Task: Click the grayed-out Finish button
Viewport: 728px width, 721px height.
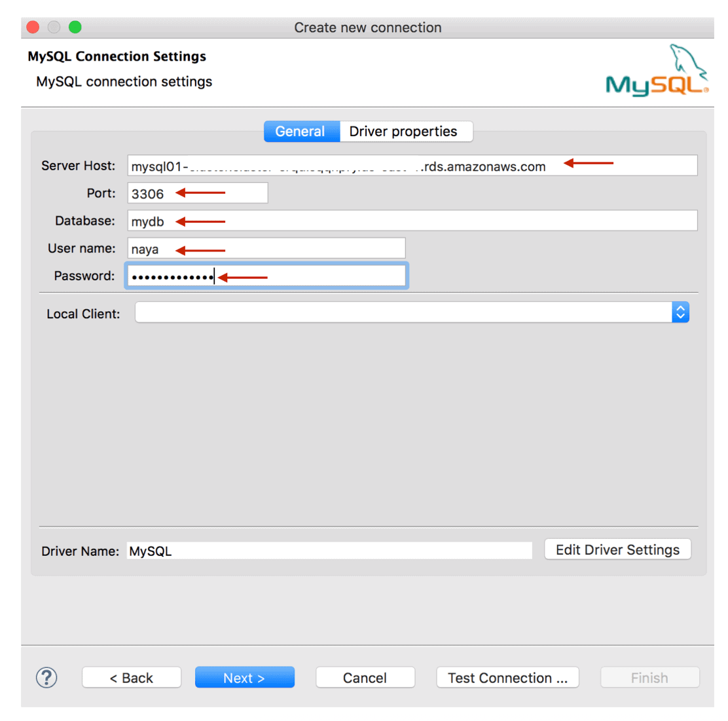Action: (649, 678)
